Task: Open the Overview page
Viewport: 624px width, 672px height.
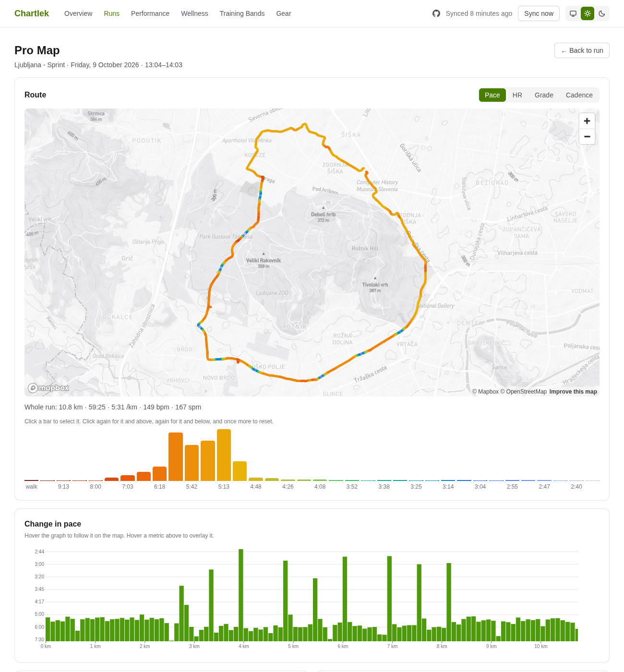Action: click(78, 13)
